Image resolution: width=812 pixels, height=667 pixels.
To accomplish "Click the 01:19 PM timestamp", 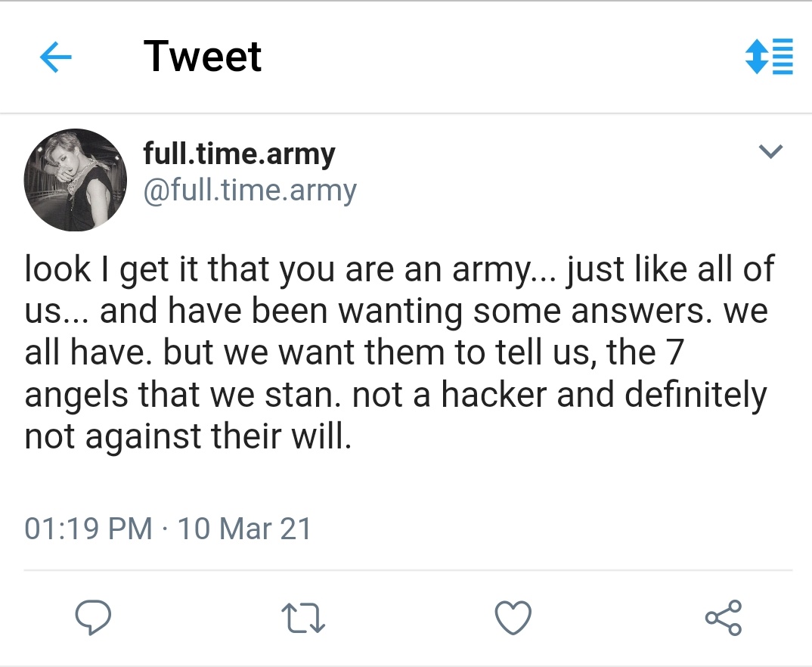I will click(x=88, y=528).
